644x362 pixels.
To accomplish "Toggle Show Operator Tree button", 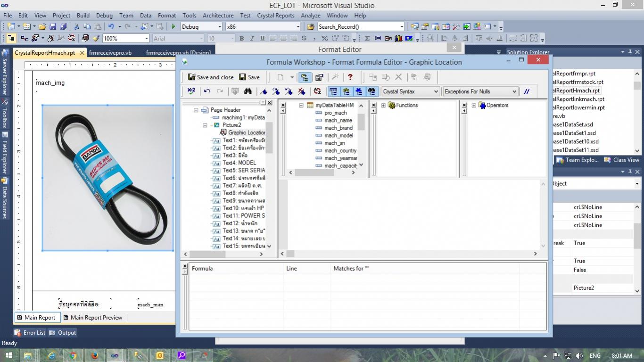I will 359,91.
